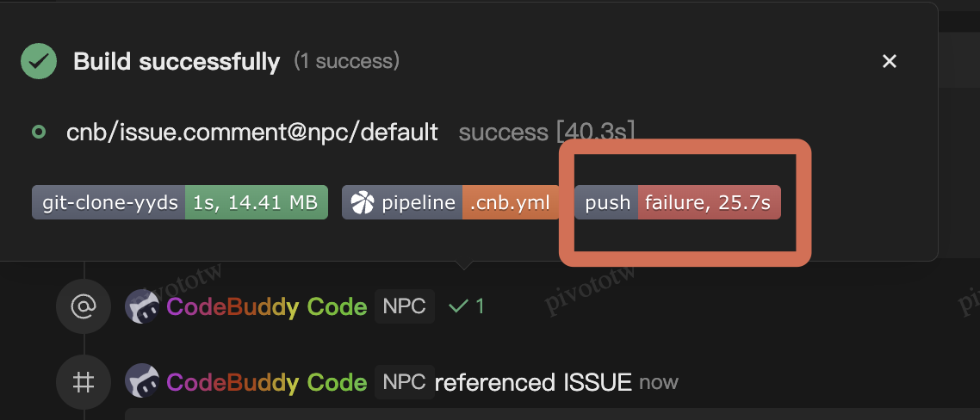Click the git-clone-yyds stage badge
Screen dimensions: 980x420
[109, 203]
